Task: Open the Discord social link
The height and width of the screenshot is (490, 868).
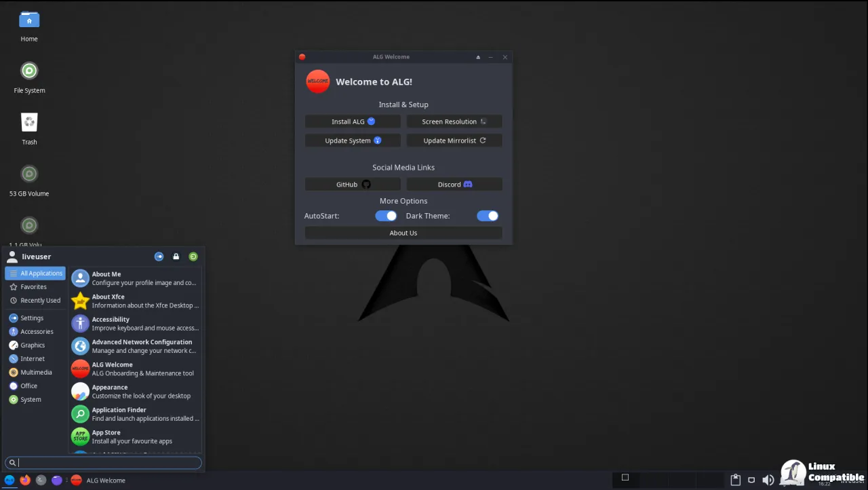Action: 454,185
